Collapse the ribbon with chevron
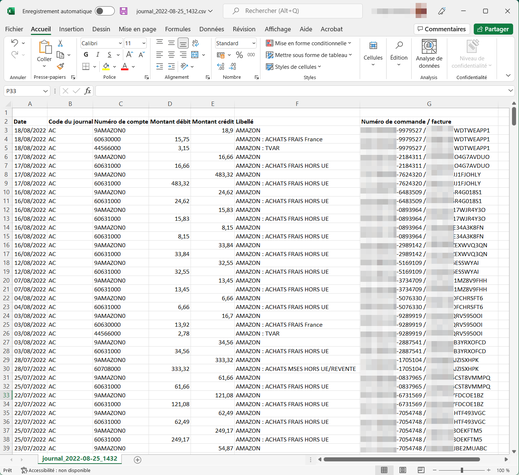 508,76
